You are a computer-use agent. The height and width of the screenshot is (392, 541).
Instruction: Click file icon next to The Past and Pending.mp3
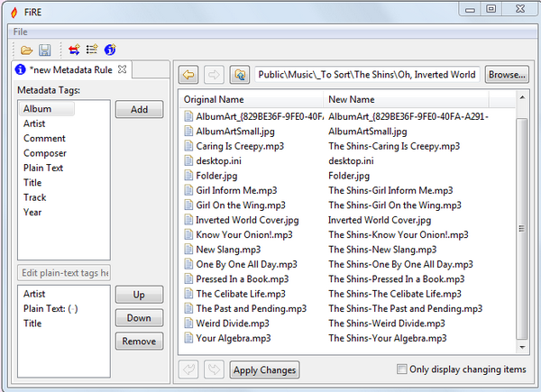(188, 308)
